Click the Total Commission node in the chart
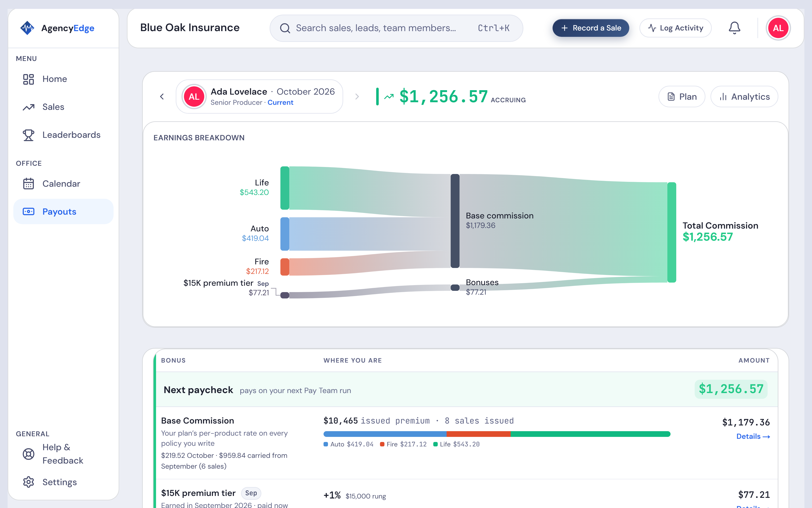Viewport: 812px width, 508px height. click(x=671, y=232)
